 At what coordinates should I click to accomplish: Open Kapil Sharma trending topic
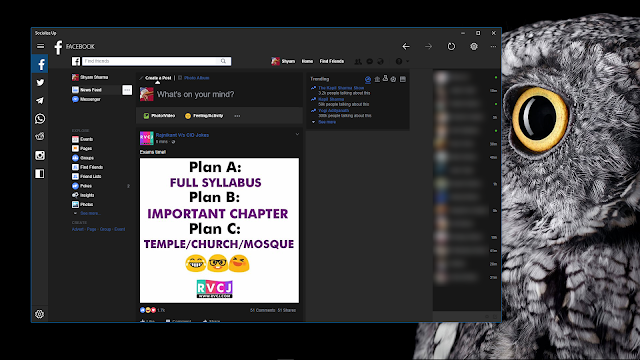click(x=331, y=99)
